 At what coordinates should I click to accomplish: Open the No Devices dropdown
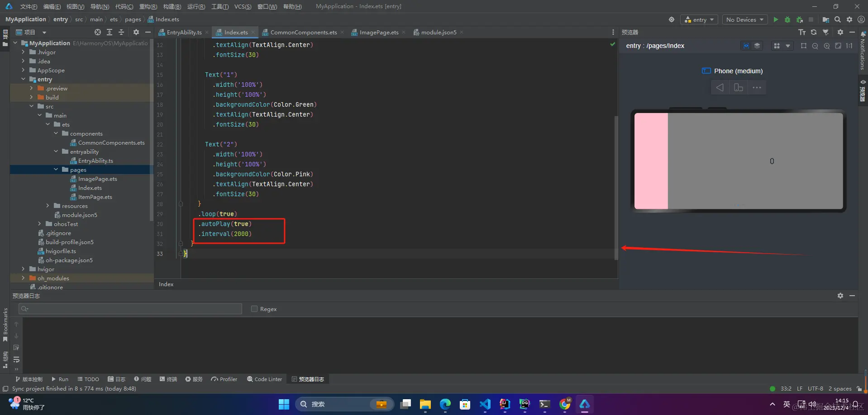[745, 19]
